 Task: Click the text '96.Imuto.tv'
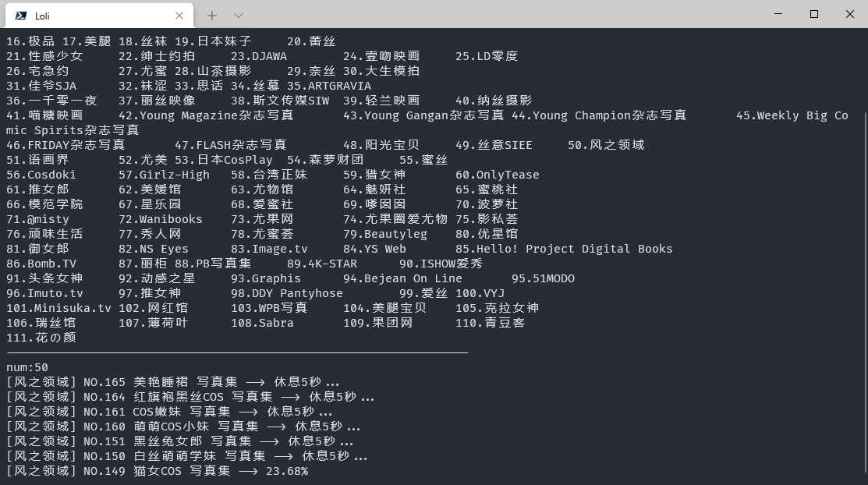[44, 293]
